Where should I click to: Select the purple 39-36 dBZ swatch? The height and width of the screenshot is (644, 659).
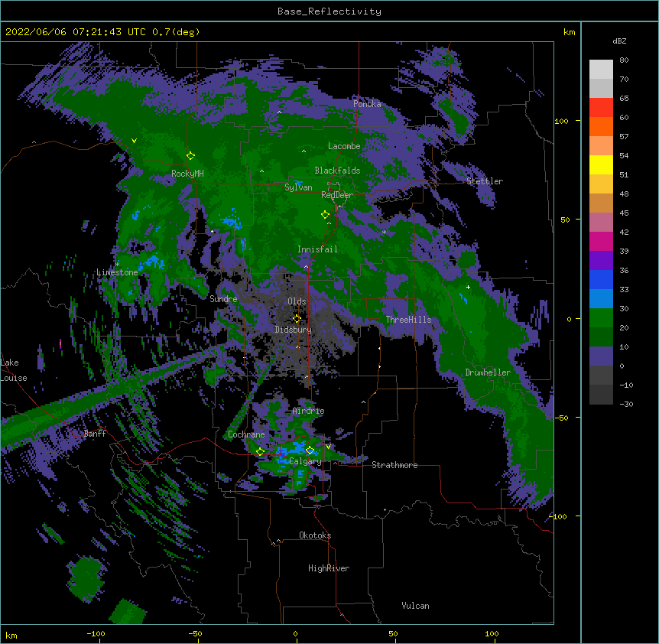601,260
